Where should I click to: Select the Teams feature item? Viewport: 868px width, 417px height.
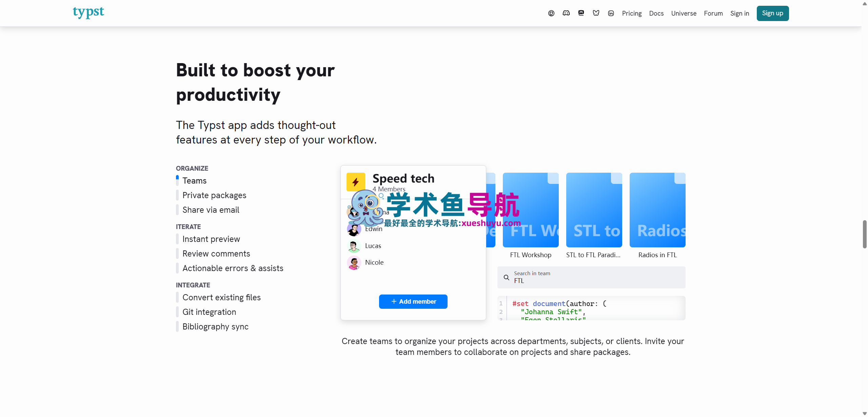click(194, 181)
